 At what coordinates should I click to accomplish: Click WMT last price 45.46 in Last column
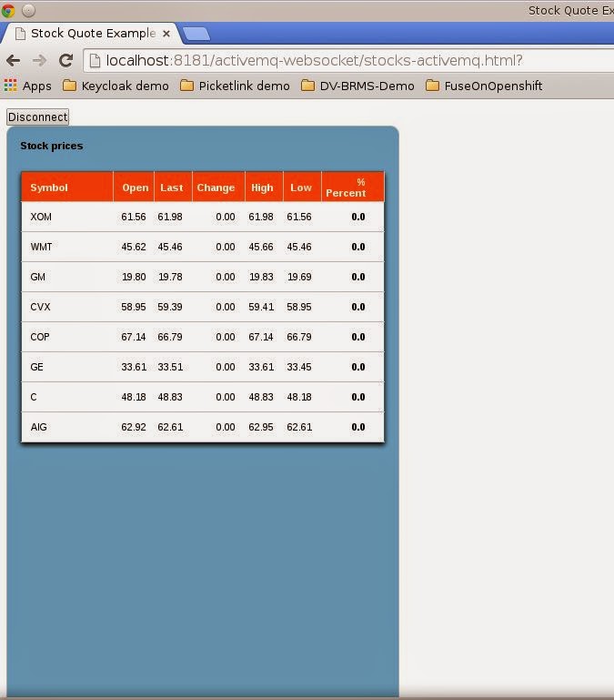tap(170, 247)
